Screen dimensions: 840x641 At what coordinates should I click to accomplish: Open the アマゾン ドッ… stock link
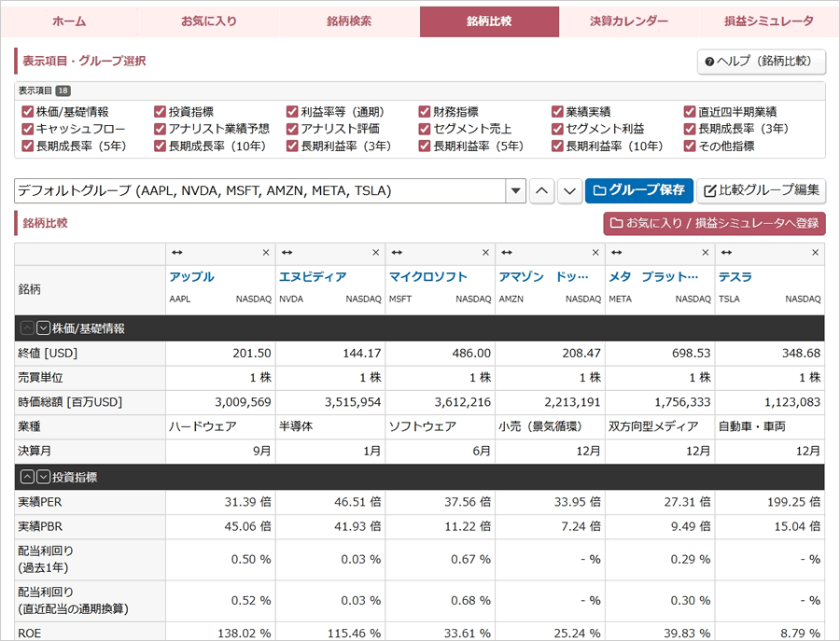(x=544, y=277)
